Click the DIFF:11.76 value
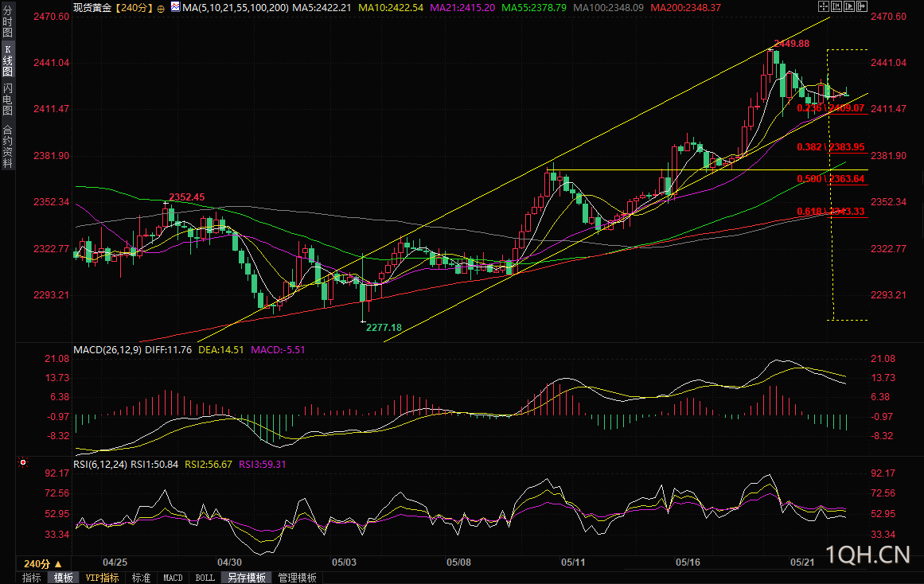Image resolution: width=924 pixels, height=584 pixels. click(x=169, y=349)
